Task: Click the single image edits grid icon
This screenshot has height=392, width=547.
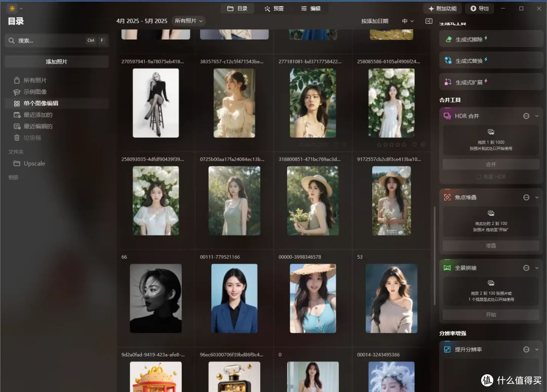Action: (17, 103)
